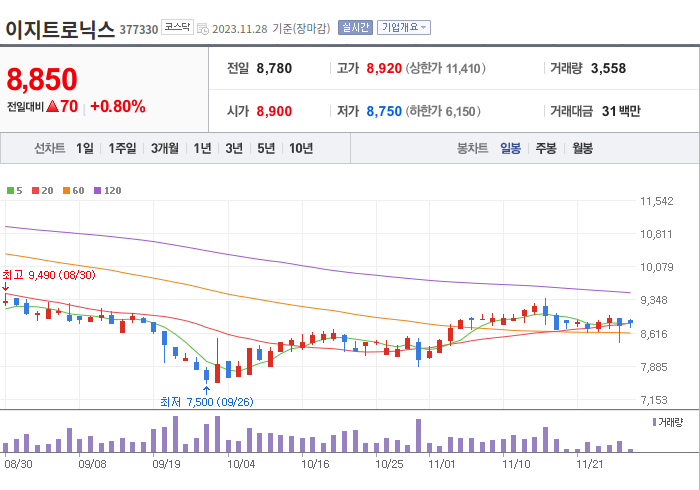Click the 상한가 11,410 text
This screenshot has width=700, height=490.
point(446,68)
